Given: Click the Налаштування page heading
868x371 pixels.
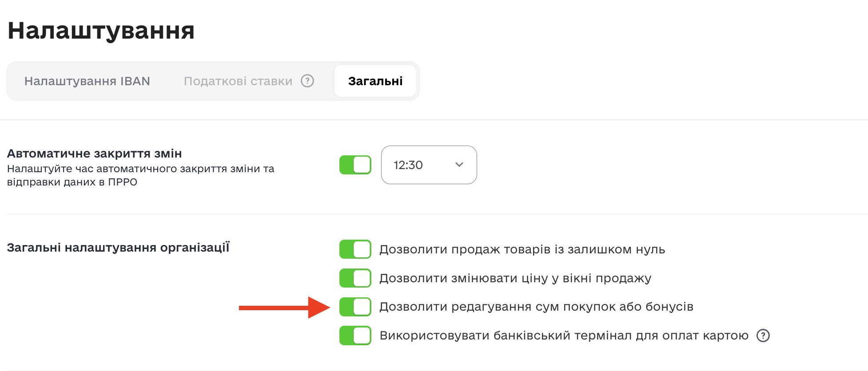Looking at the screenshot, I should (101, 31).
